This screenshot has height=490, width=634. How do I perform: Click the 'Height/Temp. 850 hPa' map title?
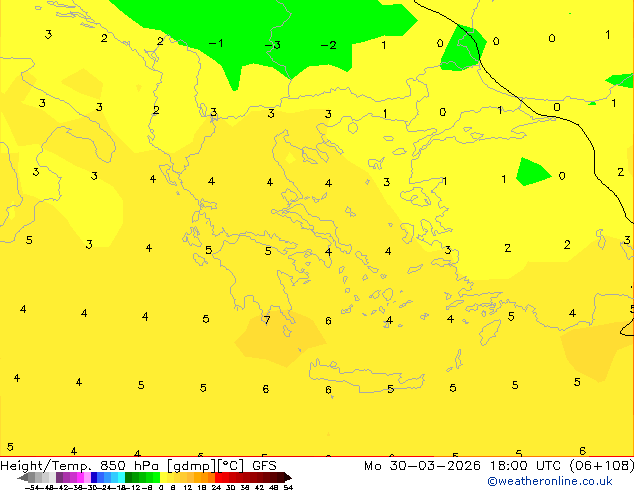click(80, 466)
